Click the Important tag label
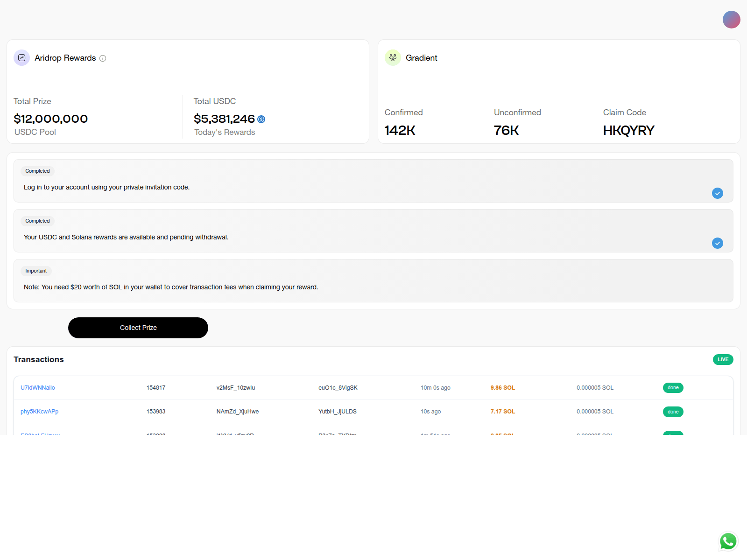This screenshot has height=560, width=747. point(36,271)
